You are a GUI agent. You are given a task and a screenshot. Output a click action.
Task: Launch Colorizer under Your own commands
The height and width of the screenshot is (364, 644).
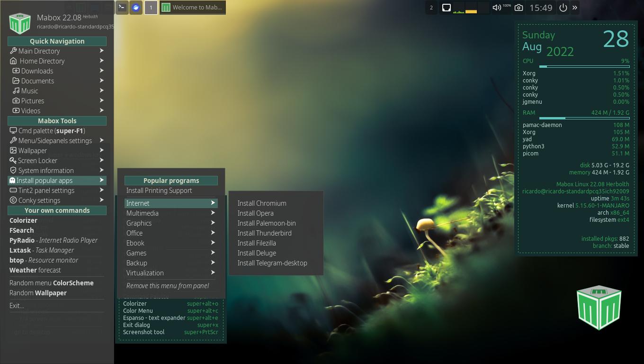57,220
